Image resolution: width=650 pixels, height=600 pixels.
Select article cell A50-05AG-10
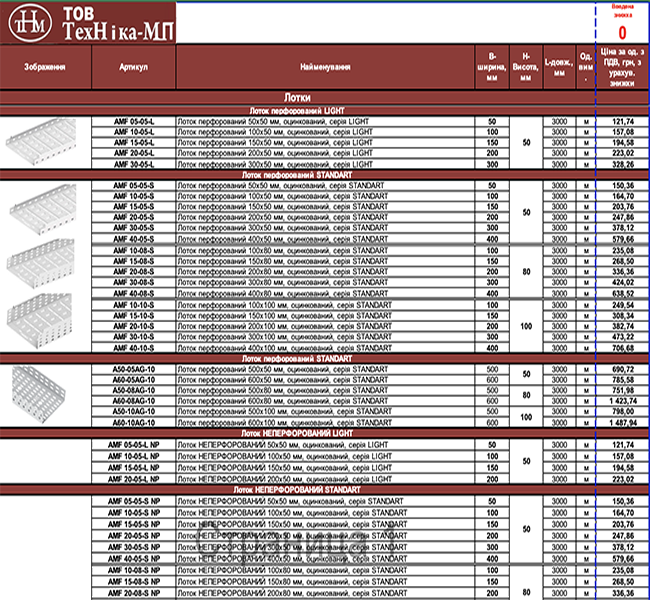click(x=133, y=369)
